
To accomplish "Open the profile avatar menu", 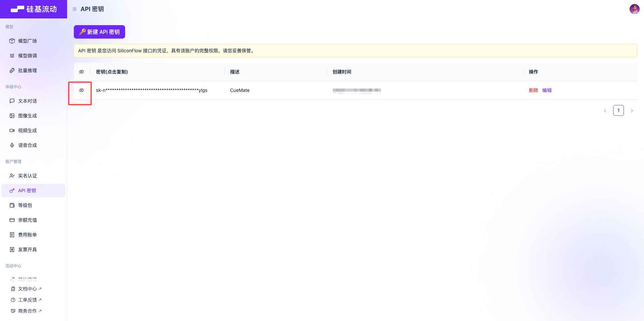I will point(635,9).
